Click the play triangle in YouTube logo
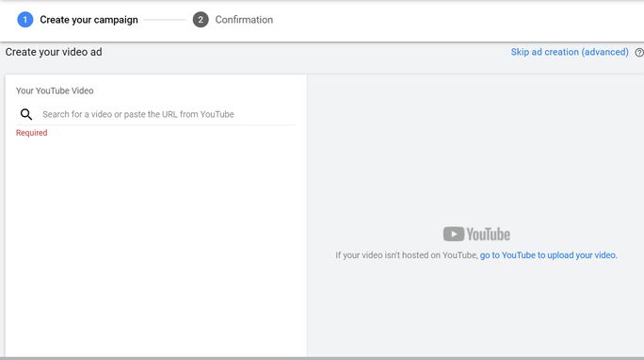 pyautogui.click(x=454, y=235)
